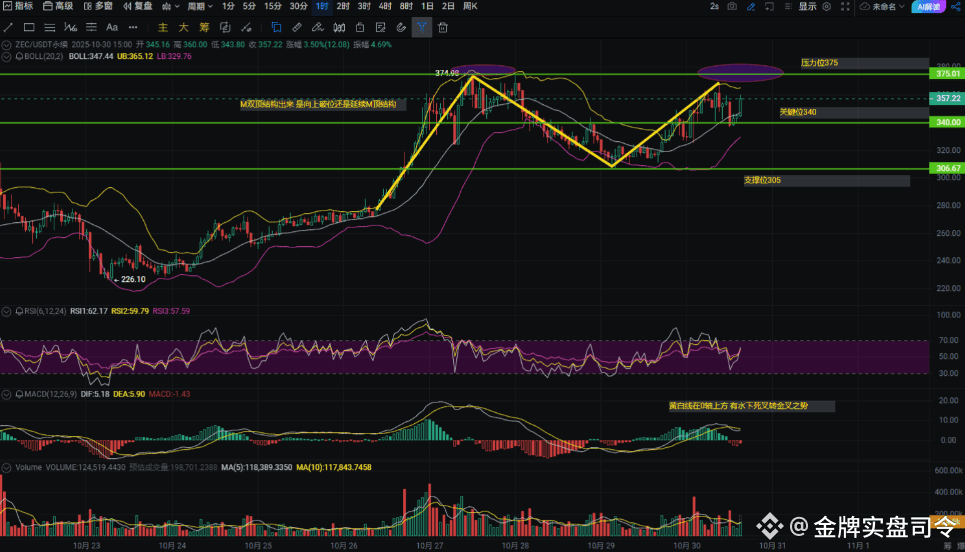Open the 显示 display options

tap(807, 6)
